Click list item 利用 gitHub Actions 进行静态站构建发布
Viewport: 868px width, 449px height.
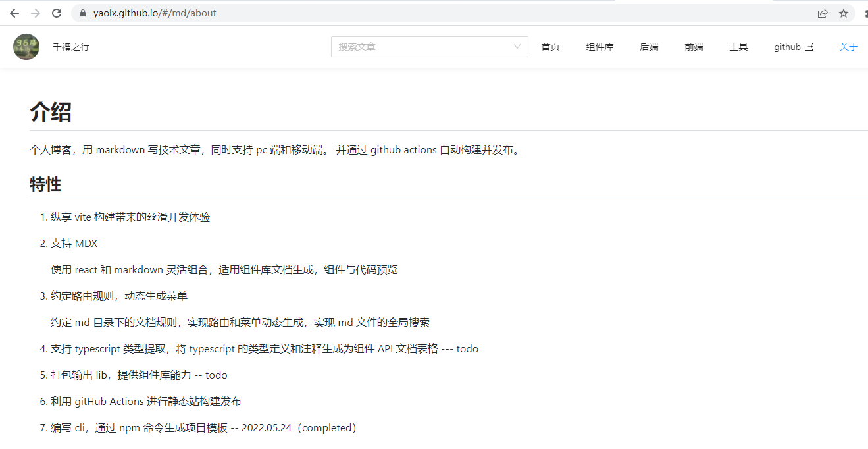tap(146, 402)
